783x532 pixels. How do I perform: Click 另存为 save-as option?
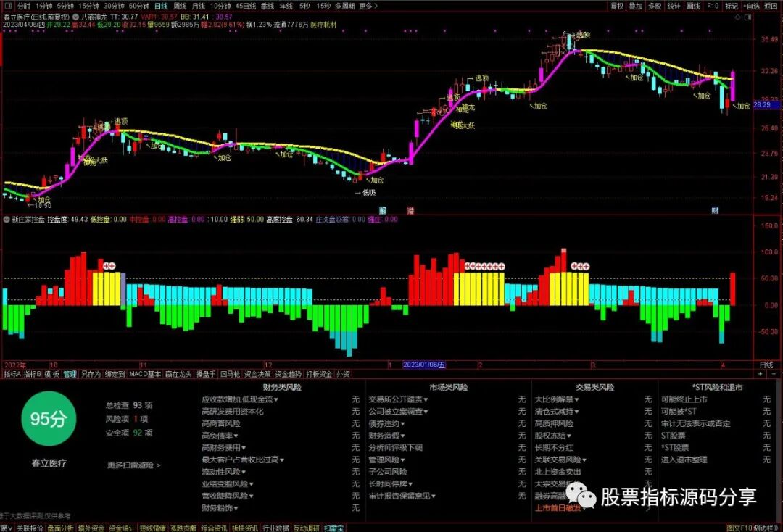(91, 374)
